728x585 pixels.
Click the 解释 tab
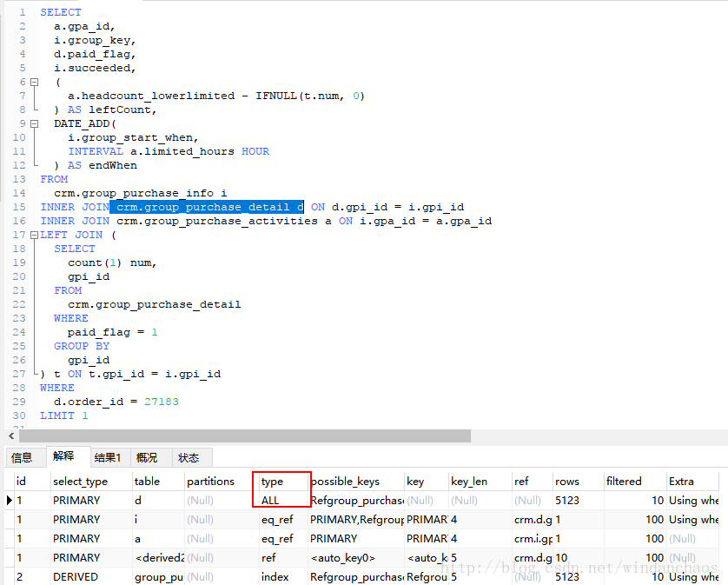pyautogui.click(x=63, y=456)
